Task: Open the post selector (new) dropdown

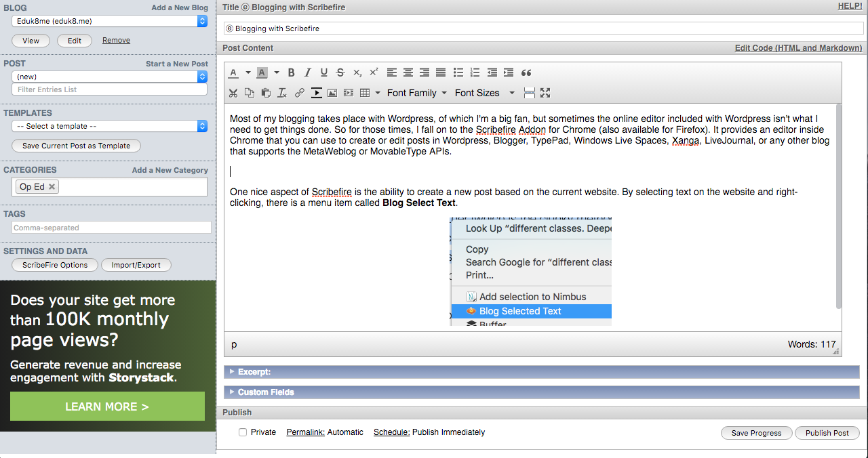Action: (x=110, y=77)
